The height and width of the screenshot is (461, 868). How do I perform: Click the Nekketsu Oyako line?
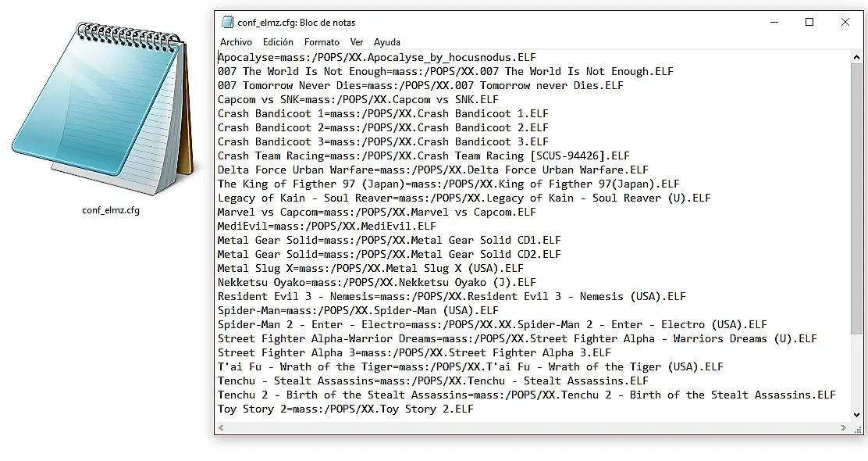376,283
